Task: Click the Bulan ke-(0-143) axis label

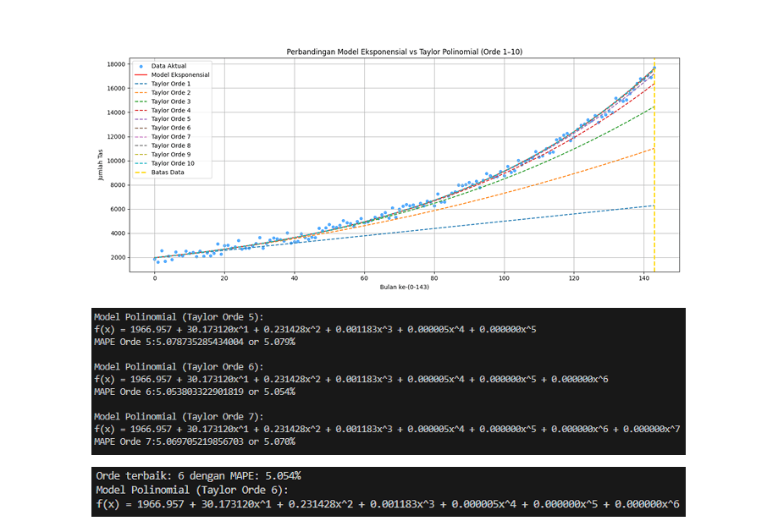Action: click(x=405, y=287)
